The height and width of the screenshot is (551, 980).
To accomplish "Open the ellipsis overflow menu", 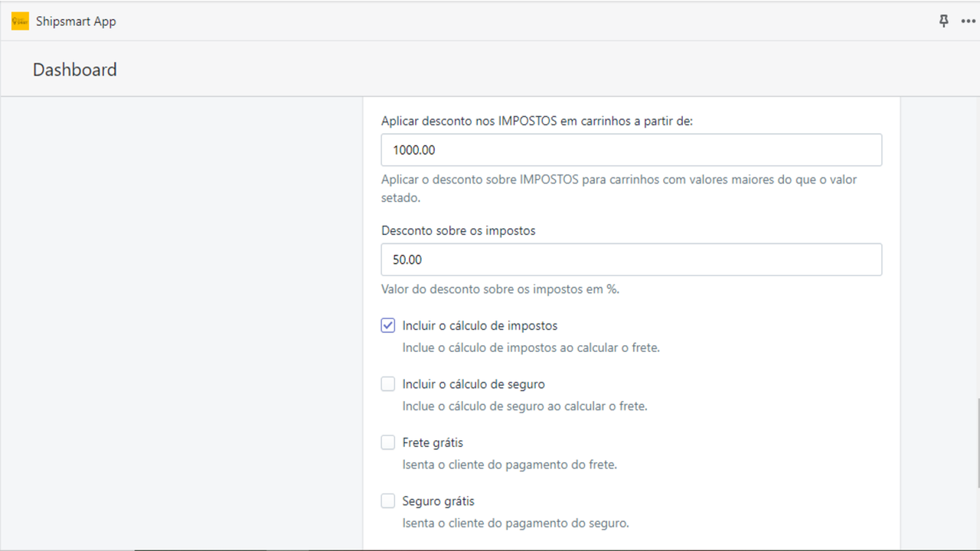I will (x=969, y=21).
